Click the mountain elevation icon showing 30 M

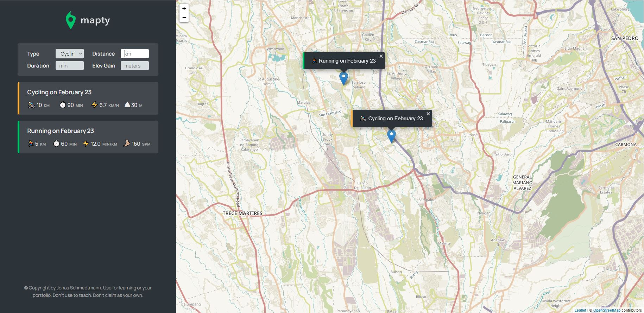(x=127, y=105)
